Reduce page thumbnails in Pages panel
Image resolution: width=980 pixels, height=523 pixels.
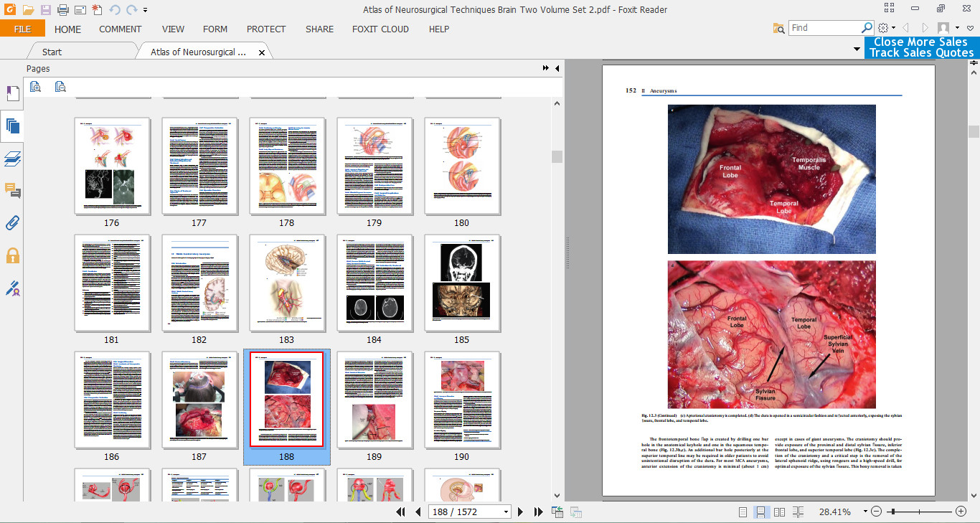(60, 87)
